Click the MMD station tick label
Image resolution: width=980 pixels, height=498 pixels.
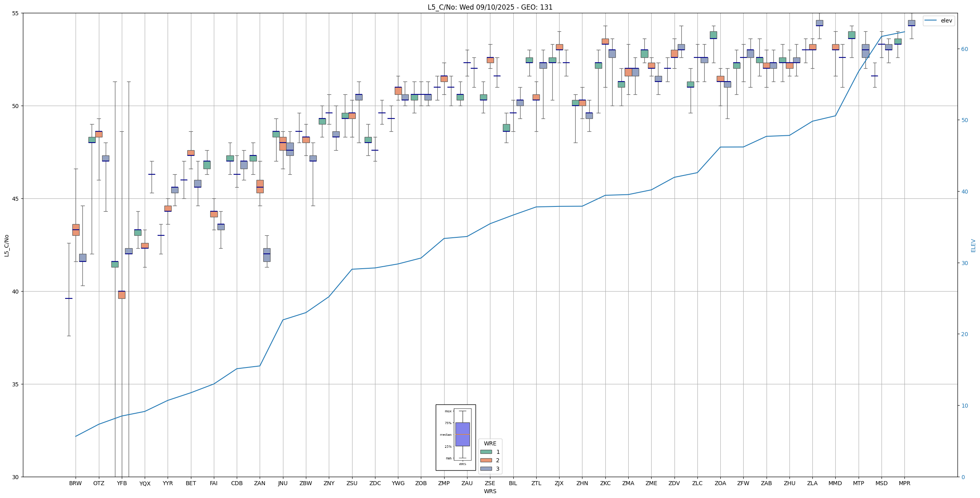click(835, 483)
